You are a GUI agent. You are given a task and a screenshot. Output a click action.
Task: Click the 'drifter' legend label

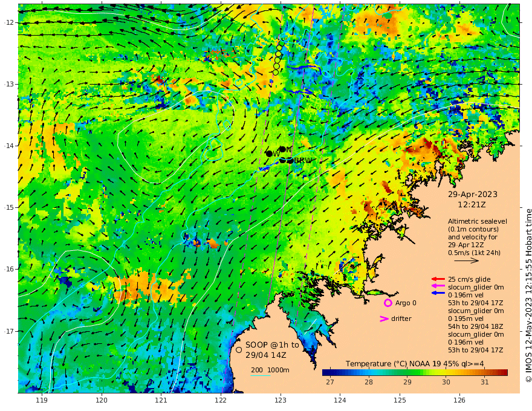(401, 319)
